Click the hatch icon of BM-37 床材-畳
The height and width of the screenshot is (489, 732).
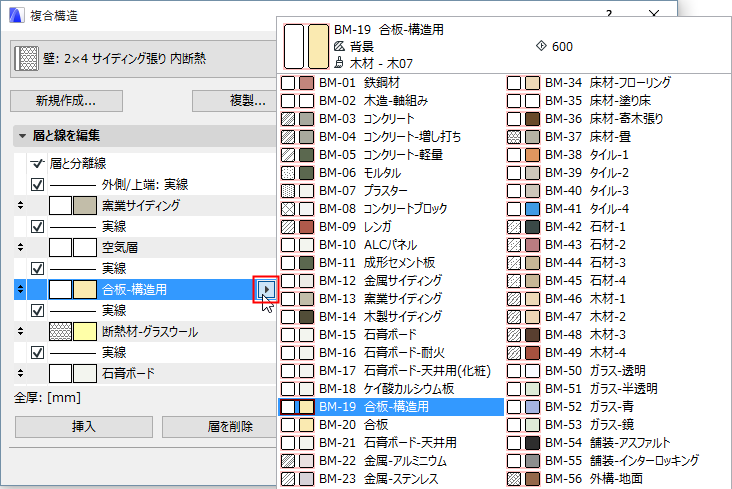tap(514, 137)
